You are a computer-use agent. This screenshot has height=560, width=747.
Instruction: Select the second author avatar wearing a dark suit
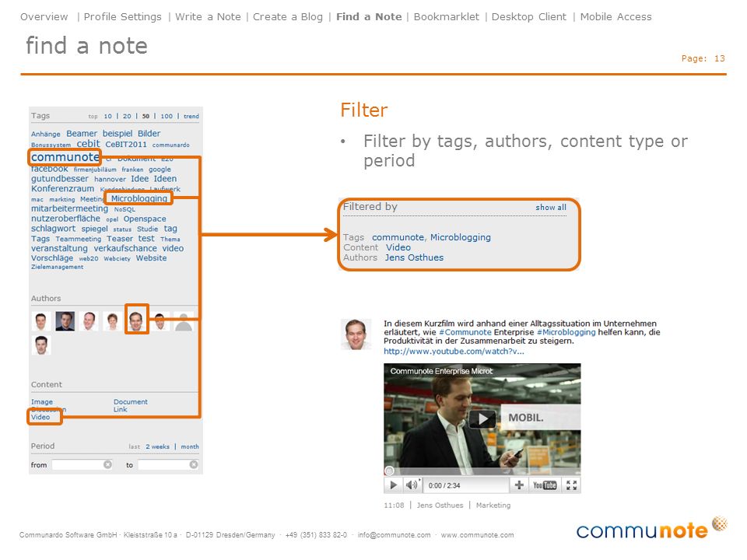[x=65, y=321]
